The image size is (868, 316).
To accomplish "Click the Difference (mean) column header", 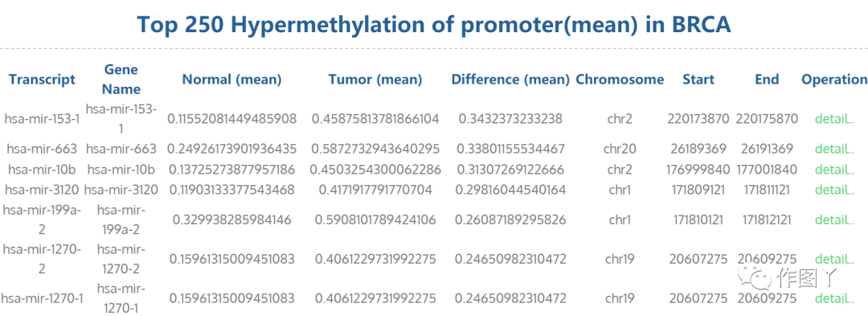I will (x=510, y=79).
